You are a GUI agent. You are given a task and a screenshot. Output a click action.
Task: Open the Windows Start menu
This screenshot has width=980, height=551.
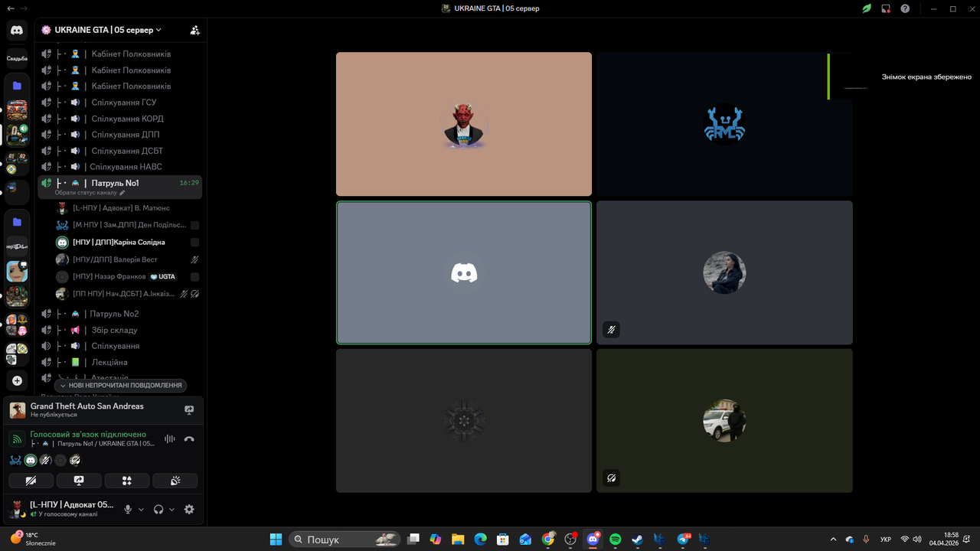click(x=276, y=540)
